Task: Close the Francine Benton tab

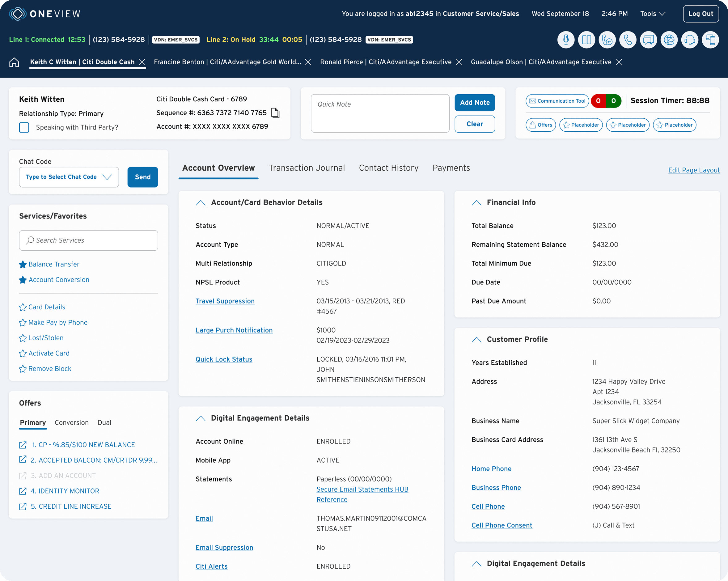Action: [x=308, y=62]
